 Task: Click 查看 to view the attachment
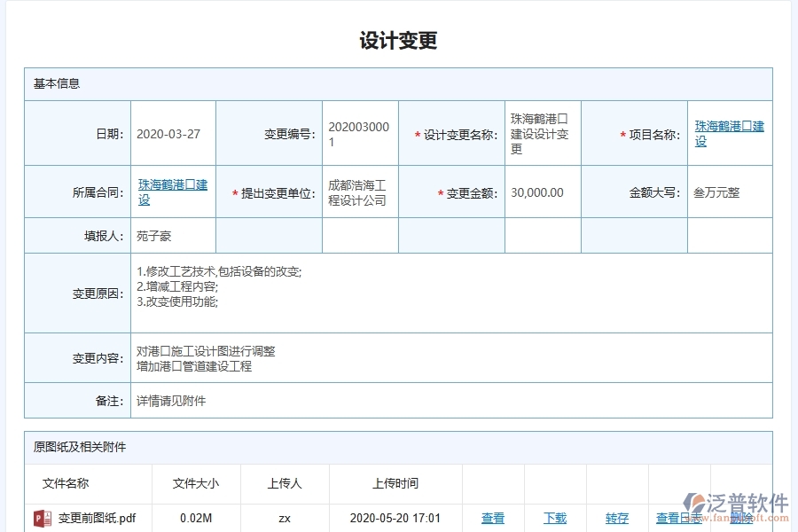point(493,519)
